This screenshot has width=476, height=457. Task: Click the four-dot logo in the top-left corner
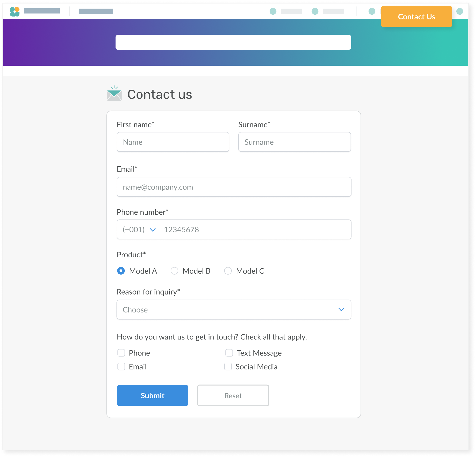pyautogui.click(x=15, y=11)
